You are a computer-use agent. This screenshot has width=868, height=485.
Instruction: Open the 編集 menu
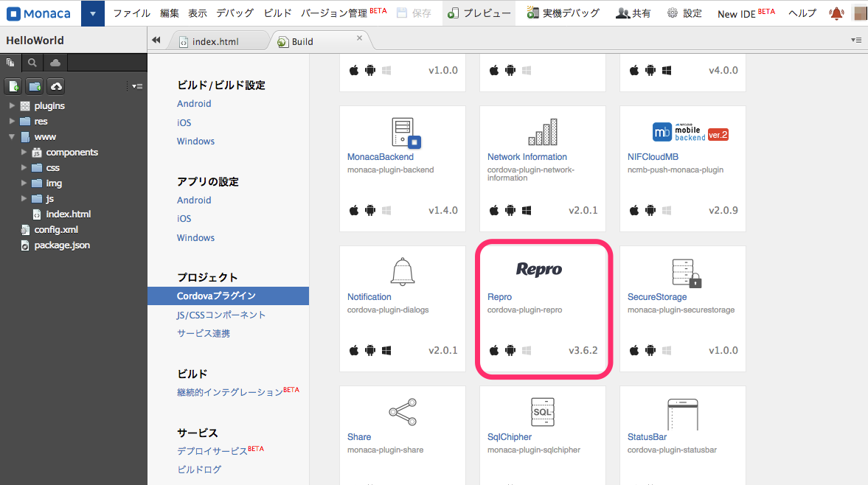(170, 13)
